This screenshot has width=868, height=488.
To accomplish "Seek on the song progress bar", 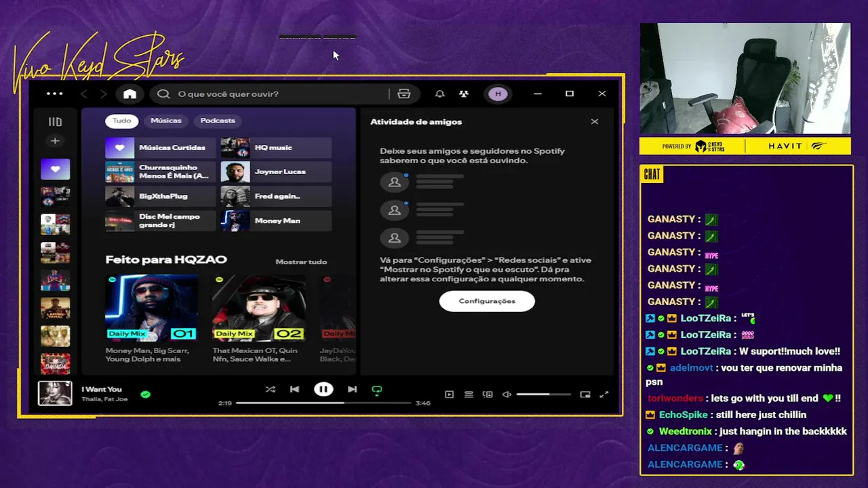I will tap(323, 403).
